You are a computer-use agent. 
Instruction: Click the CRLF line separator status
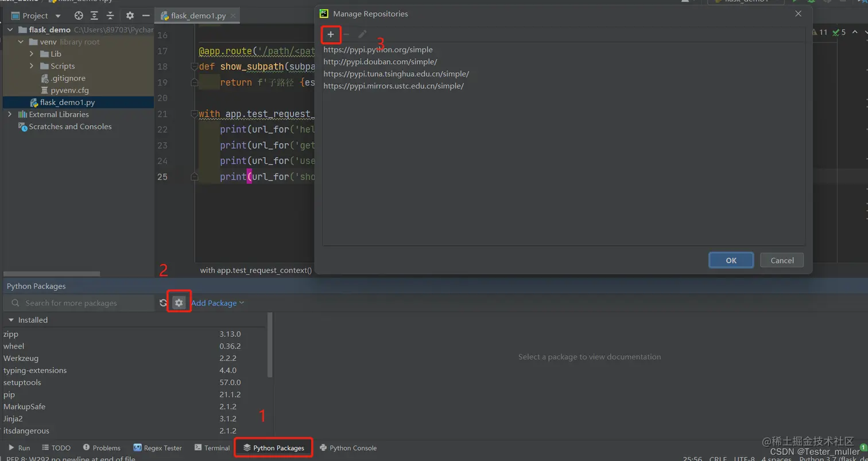pyautogui.click(x=718, y=459)
